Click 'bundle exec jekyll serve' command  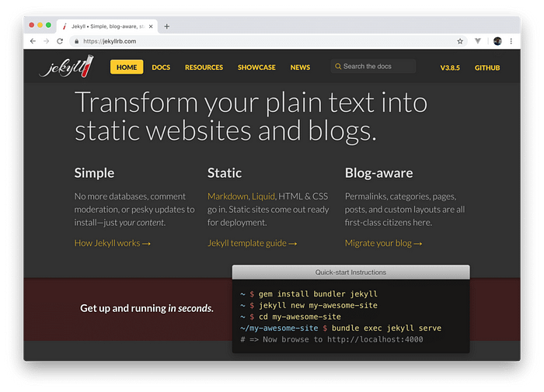point(386,328)
